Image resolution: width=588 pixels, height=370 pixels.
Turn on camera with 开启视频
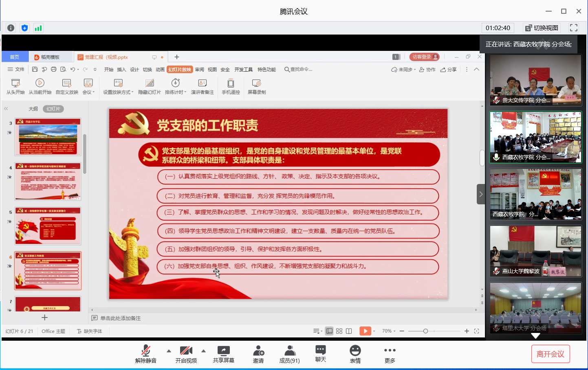click(186, 353)
